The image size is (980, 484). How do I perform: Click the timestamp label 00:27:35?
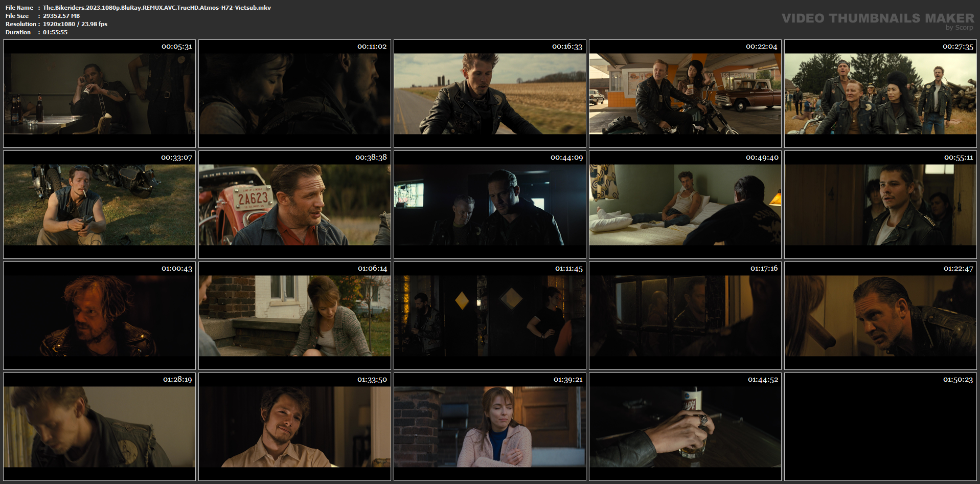click(x=958, y=47)
